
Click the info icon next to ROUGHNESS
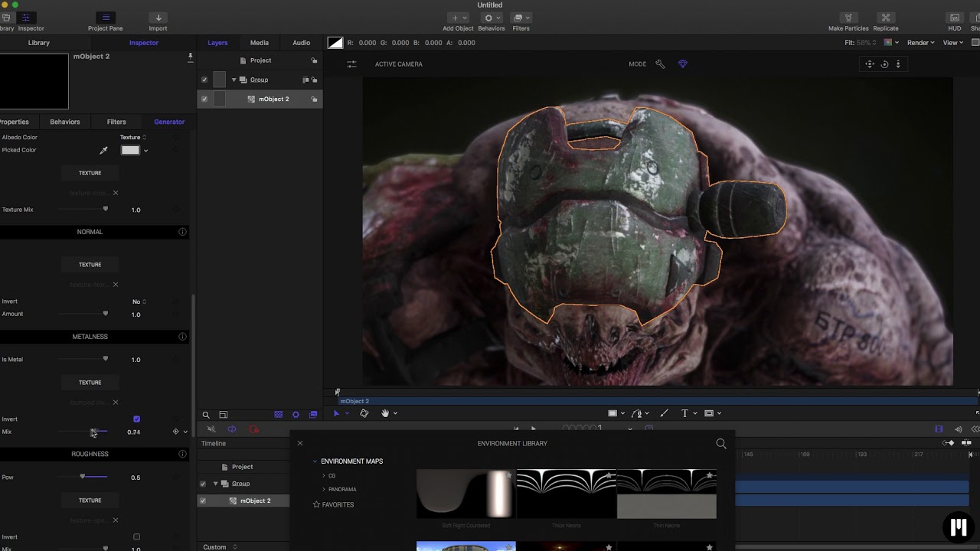(x=182, y=454)
